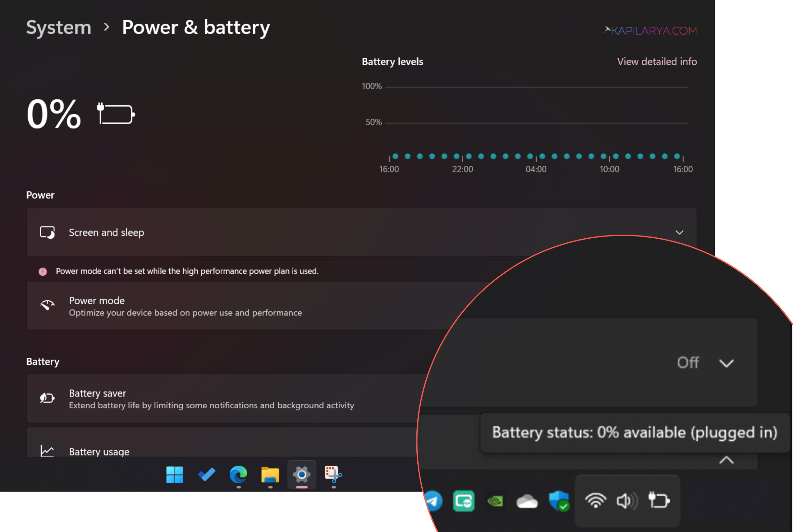
Task: Click the volume speaker tray icon
Action: click(627, 501)
